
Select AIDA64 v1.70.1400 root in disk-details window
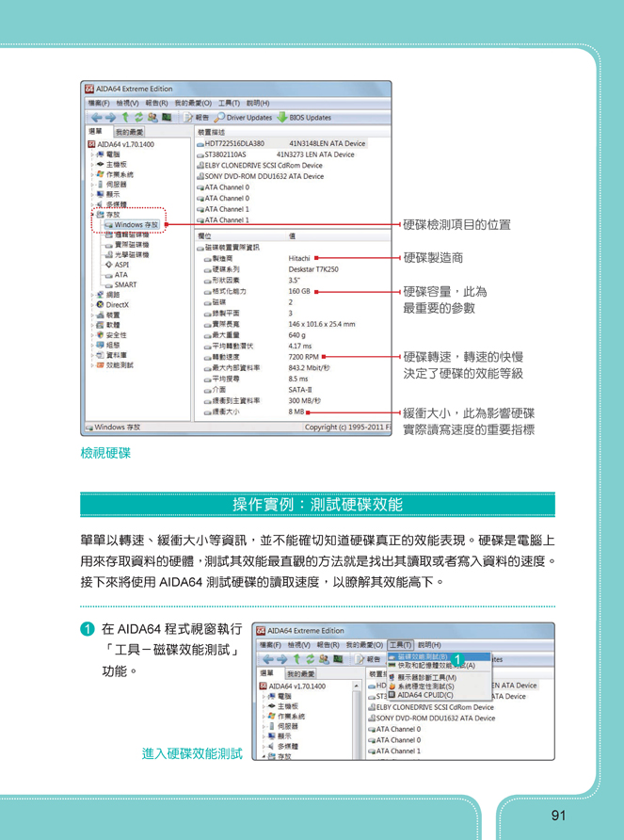120,144
